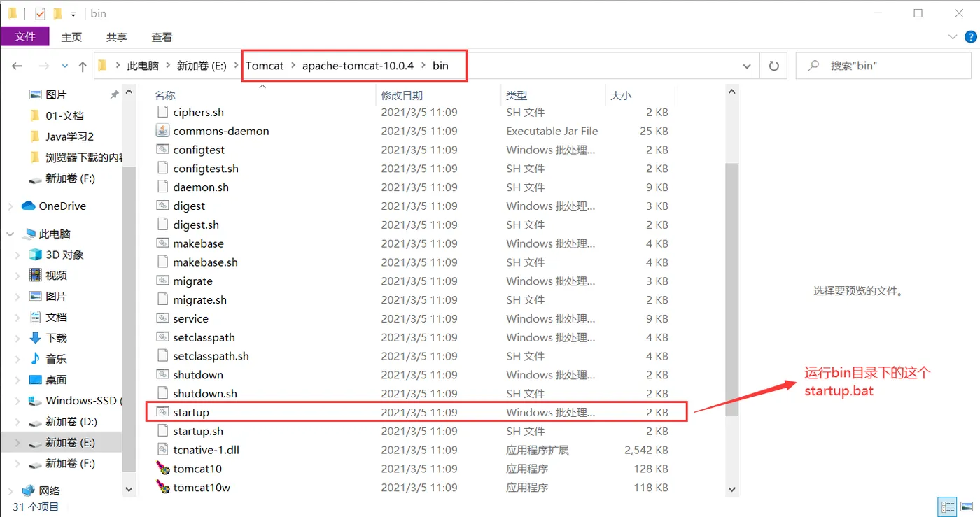Select the makebase.sh file

[x=205, y=262]
